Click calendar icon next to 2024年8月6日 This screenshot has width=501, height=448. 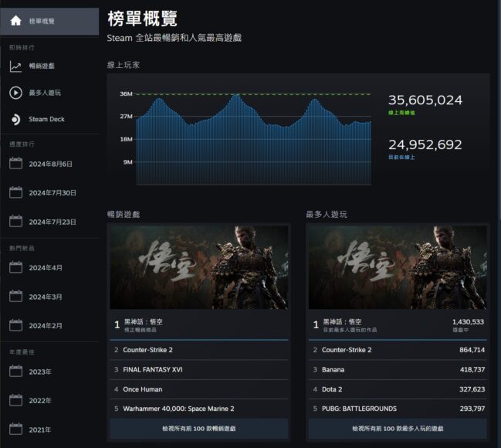point(15,164)
